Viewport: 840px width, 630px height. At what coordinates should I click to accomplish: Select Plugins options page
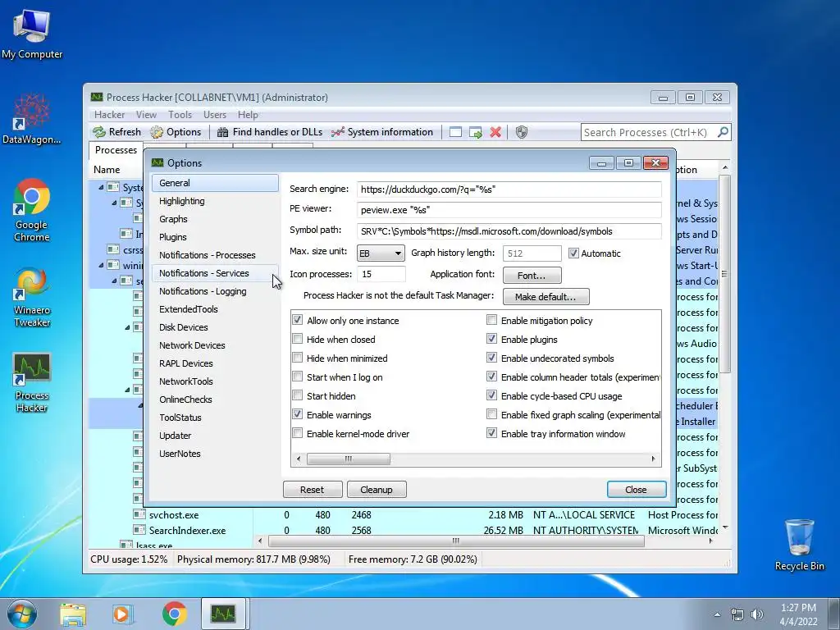tap(214, 237)
